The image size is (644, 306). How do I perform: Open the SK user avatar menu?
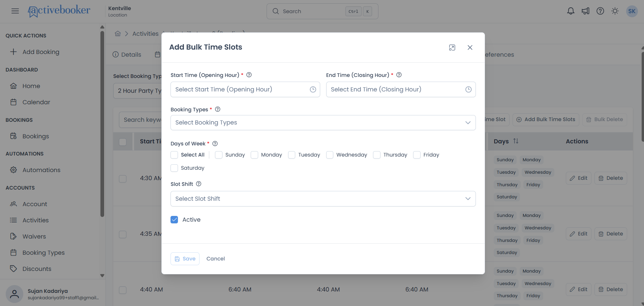click(x=632, y=11)
